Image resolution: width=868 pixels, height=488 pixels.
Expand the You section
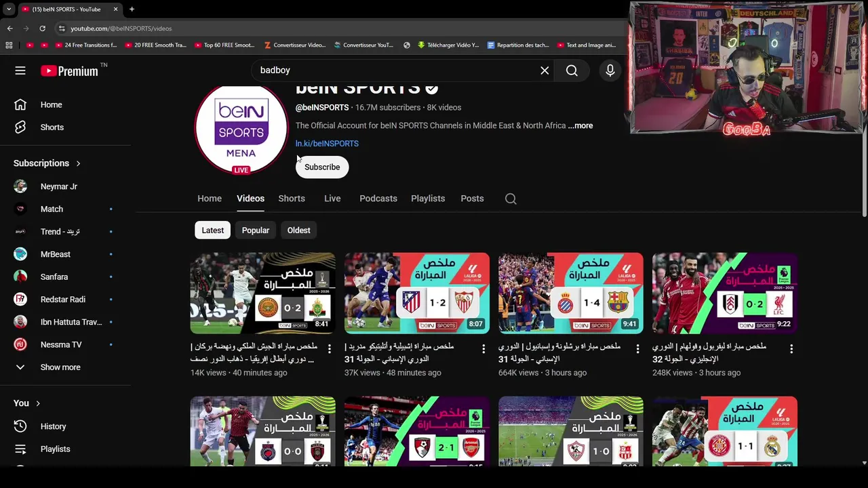pyautogui.click(x=27, y=403)
